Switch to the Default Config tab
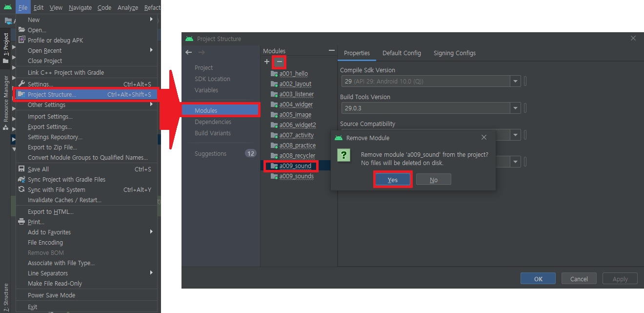This screenshot has height=313, width=644. (402, 53)
